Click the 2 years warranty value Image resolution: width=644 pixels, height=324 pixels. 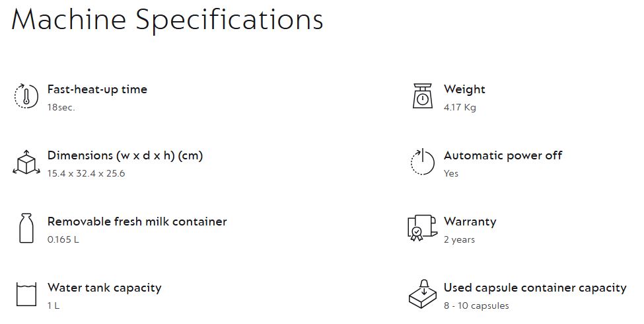pyautogui.click(x=459, y=239)
